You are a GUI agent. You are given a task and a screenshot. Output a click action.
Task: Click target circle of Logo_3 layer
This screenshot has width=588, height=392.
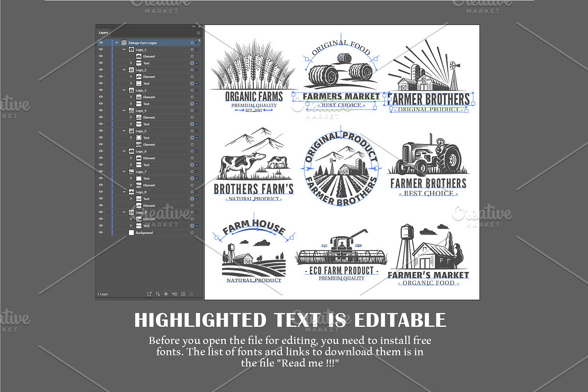coord(192,91)
